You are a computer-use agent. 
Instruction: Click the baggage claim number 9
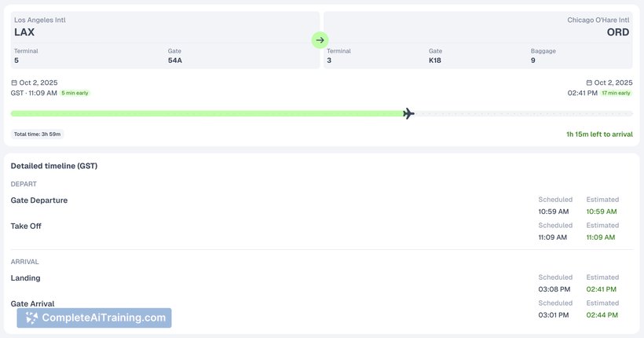[x=533, y=61]
